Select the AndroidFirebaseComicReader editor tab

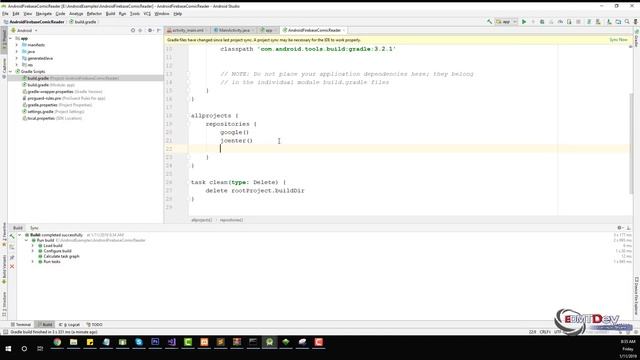(x=314, y=30)
